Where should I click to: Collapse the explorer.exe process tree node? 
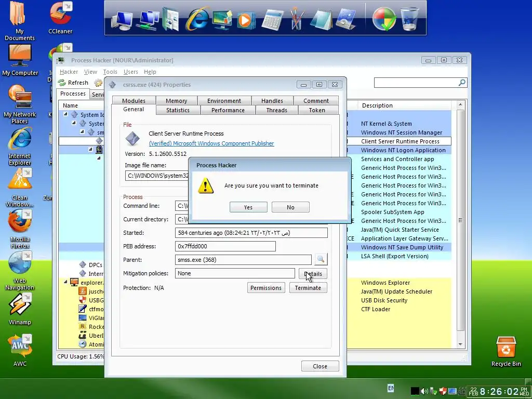(x=65, y=282)
